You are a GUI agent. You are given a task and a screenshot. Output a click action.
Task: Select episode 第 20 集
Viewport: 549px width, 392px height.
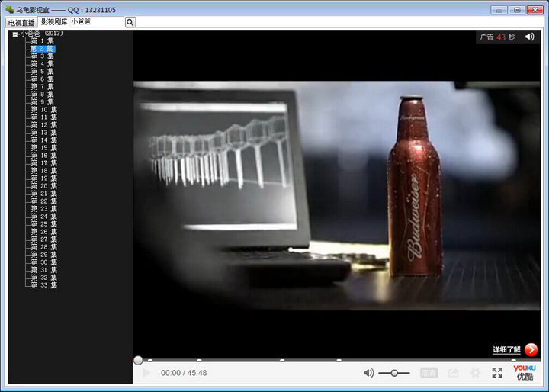43,186
